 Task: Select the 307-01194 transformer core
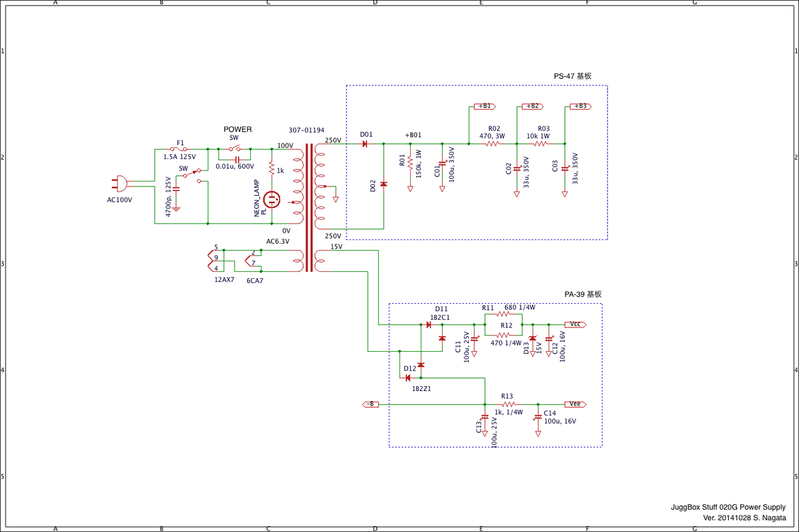tap(309, 208)
